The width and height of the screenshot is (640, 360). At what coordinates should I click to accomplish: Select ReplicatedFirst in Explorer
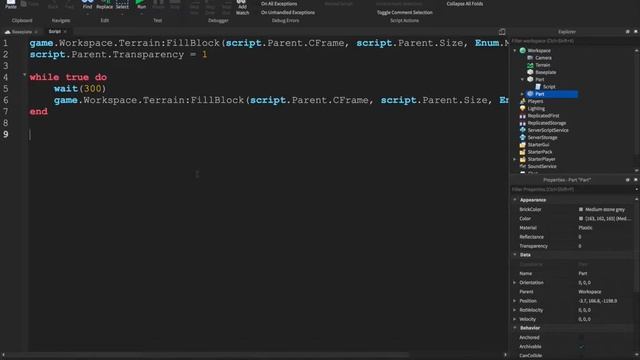(x=543, y=116)
